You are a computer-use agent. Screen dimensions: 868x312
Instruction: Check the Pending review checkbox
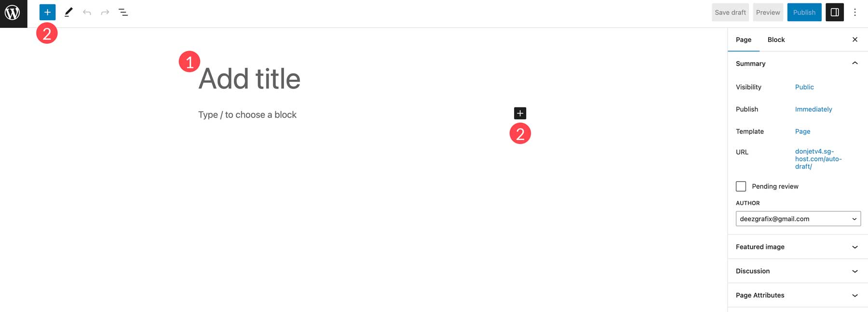(x=741, y=186)
